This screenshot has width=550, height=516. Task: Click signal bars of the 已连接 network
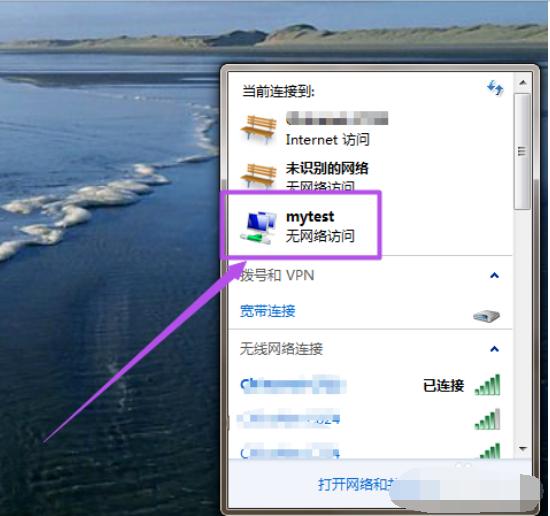click(488, 385)
